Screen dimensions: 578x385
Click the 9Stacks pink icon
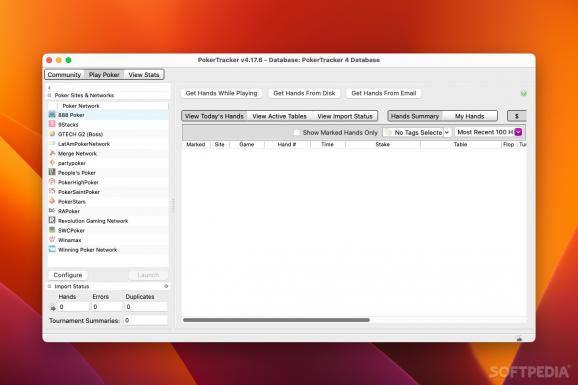52,124
